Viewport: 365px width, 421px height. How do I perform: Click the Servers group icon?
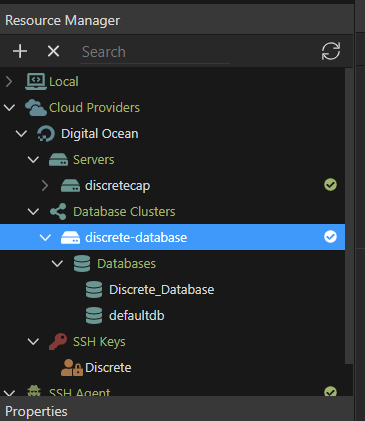click(x=58, y=160)
